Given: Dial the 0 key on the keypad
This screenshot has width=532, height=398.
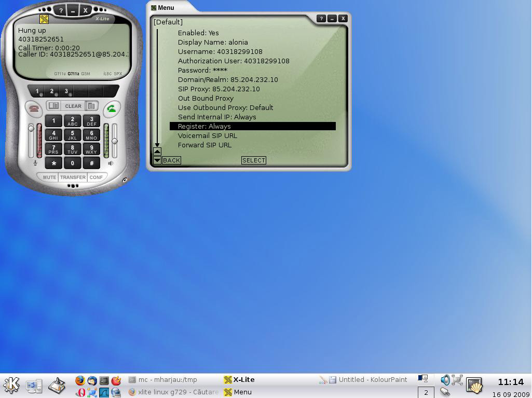Looking at the screenshot, I should [72, 163].
